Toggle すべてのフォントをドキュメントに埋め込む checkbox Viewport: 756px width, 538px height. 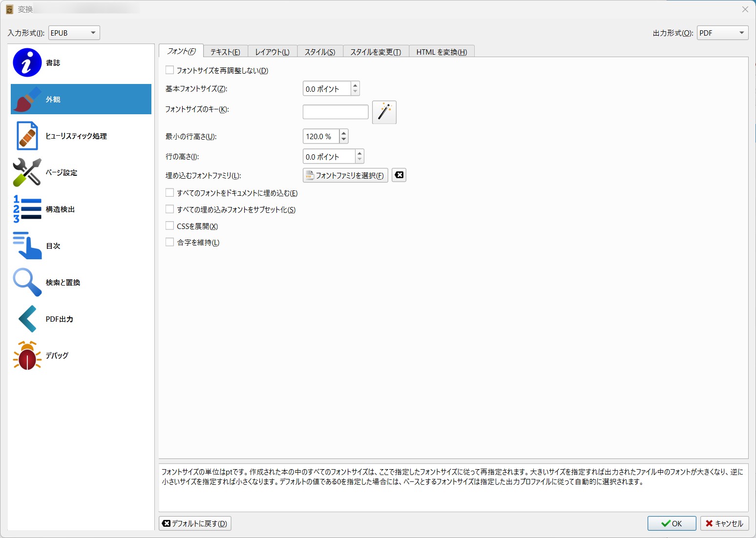[x=170, y=193]
